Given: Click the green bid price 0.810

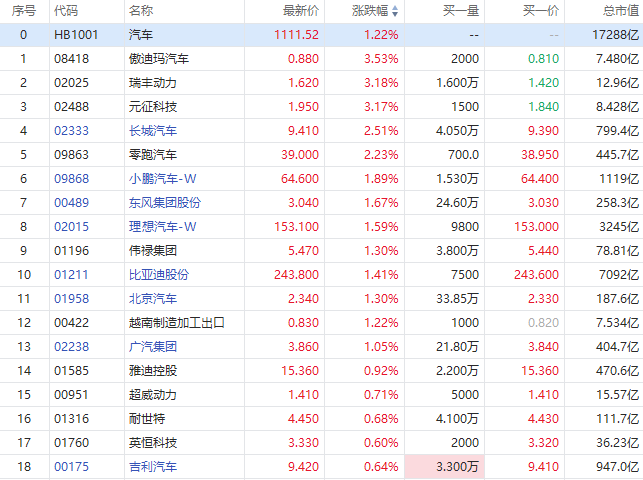Looking at the screenshot, I should point(543,59).
